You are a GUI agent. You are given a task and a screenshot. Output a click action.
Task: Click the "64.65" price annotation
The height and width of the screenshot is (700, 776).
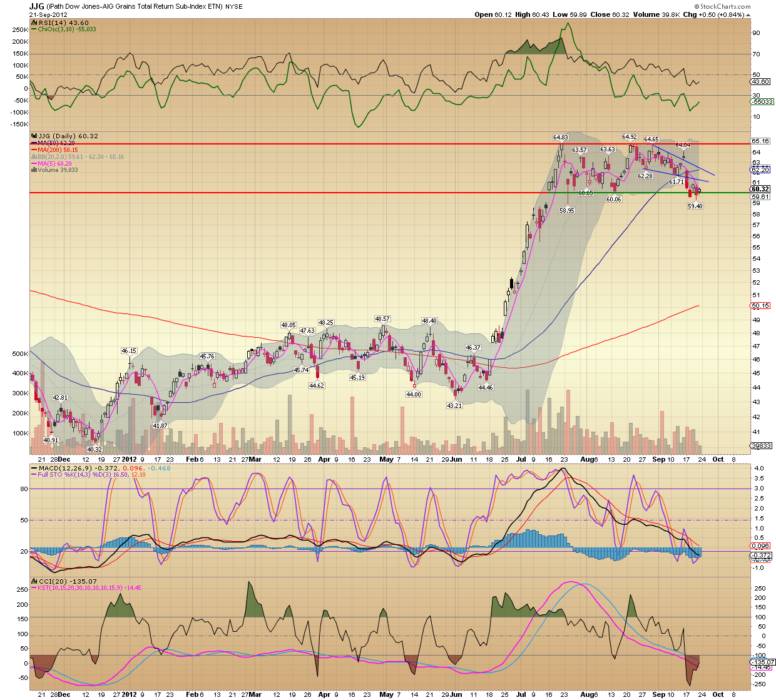click(651, 139)
